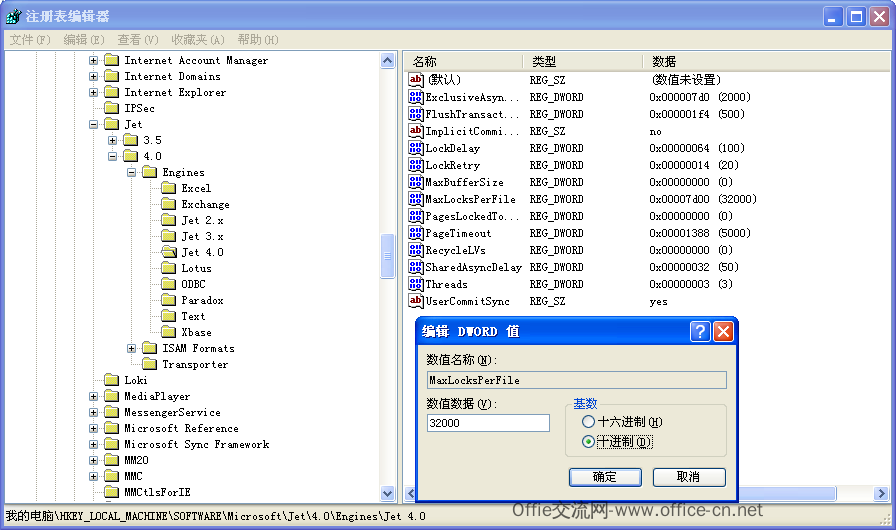
Task: Click the Excel engine folder icon
Action: point(169,188)
